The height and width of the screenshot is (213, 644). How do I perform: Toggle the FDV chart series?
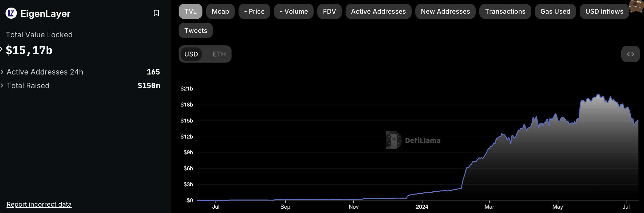(330, 11)
